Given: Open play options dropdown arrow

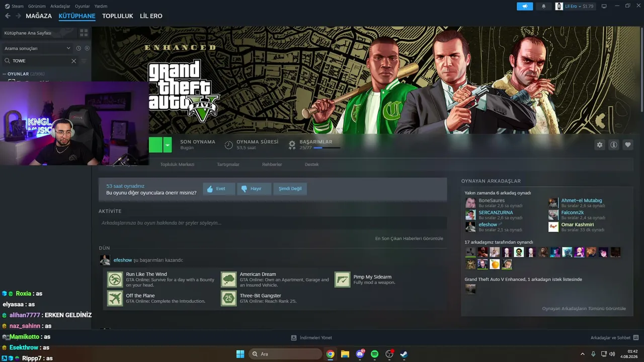Looking at the screenshot, I should [168, 145].
